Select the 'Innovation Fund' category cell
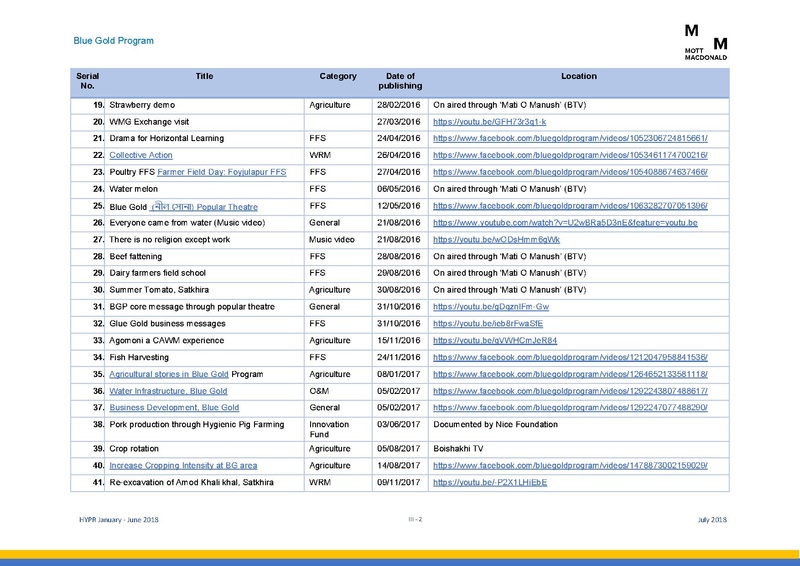This screenshot has height=566, width=800. pos(329,429)
